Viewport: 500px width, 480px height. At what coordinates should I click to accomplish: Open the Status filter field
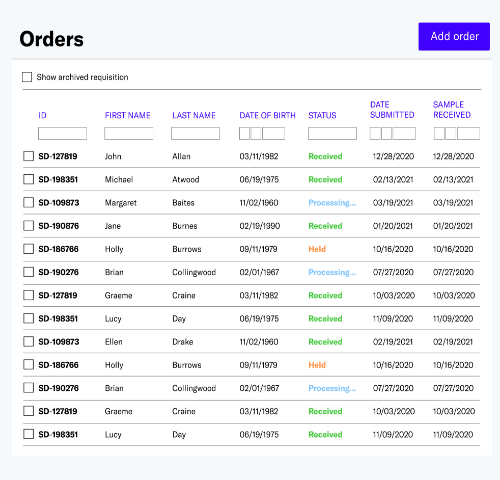(332, 133)
